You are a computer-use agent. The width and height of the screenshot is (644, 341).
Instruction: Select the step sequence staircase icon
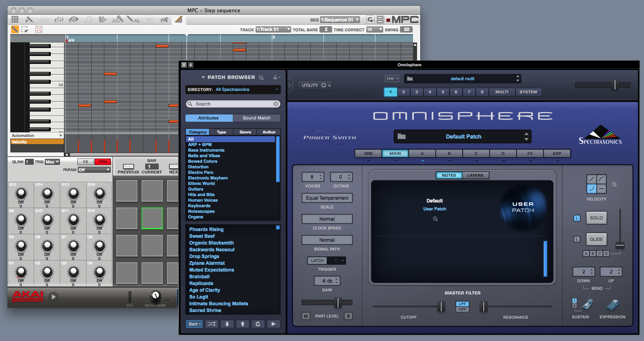[x=179, y=19]
